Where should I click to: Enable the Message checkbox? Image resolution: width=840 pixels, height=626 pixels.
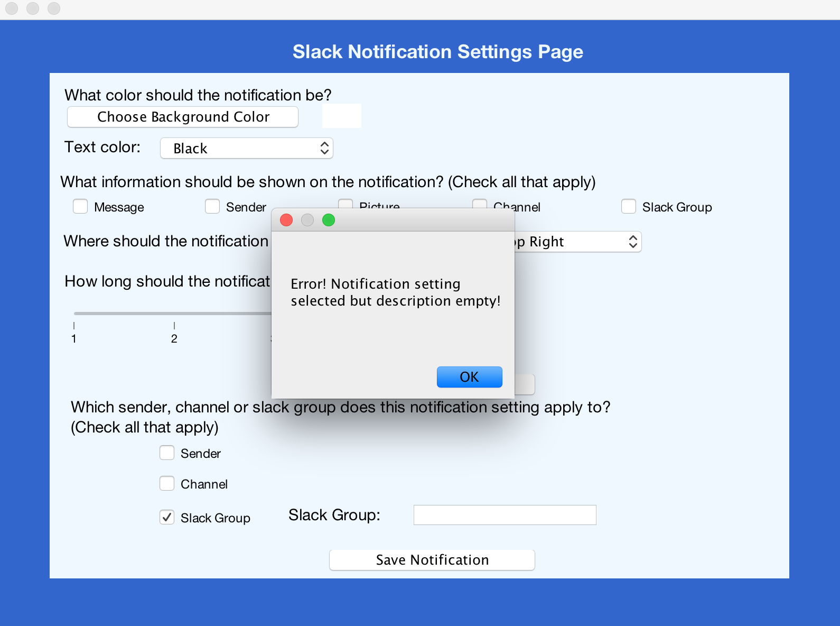click(x=80, y=206)
